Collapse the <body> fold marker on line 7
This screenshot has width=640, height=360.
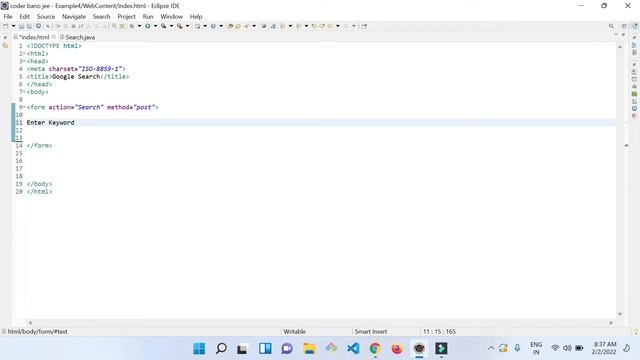25,92
